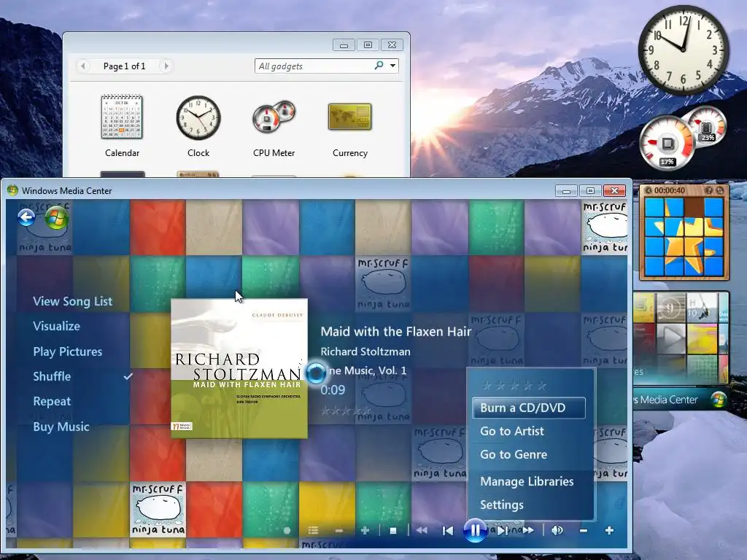
Task: Maximize the Windows Media Center window
Action: pyautogui.click(x=590, y=191)
